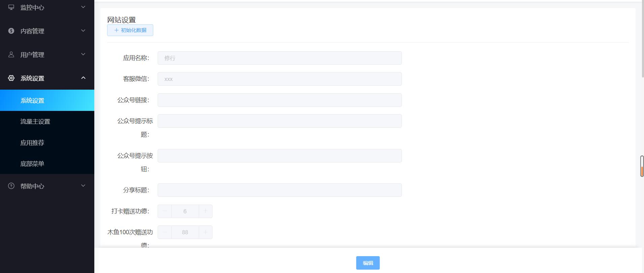Expand the 内容管理 menu chevron
Screen dimensions: 644x273
(x=83, y=31)
